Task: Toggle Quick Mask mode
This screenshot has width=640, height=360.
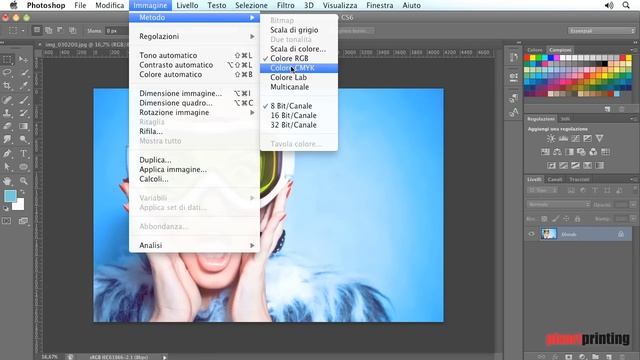Action: point(7,221)
